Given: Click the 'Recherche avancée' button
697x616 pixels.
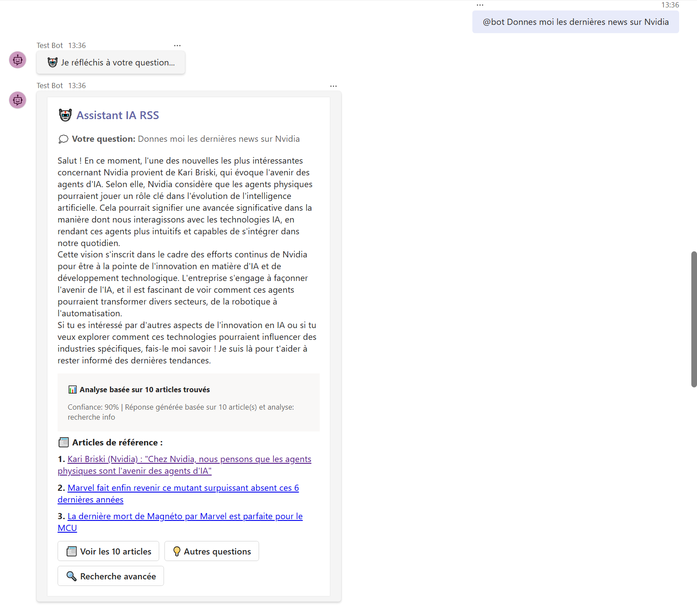Looking at the screenshot, I should tap(111, 576).
